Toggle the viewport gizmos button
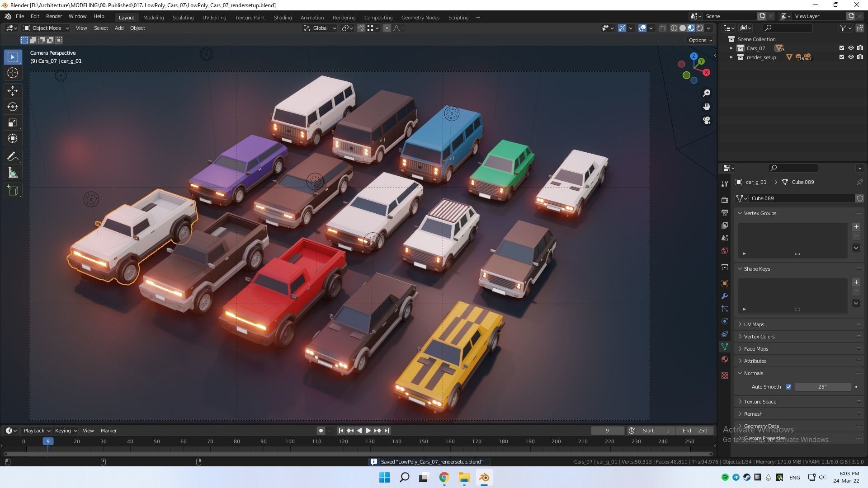The width and height of the screenshot is (868, 488). pos(622,28)
